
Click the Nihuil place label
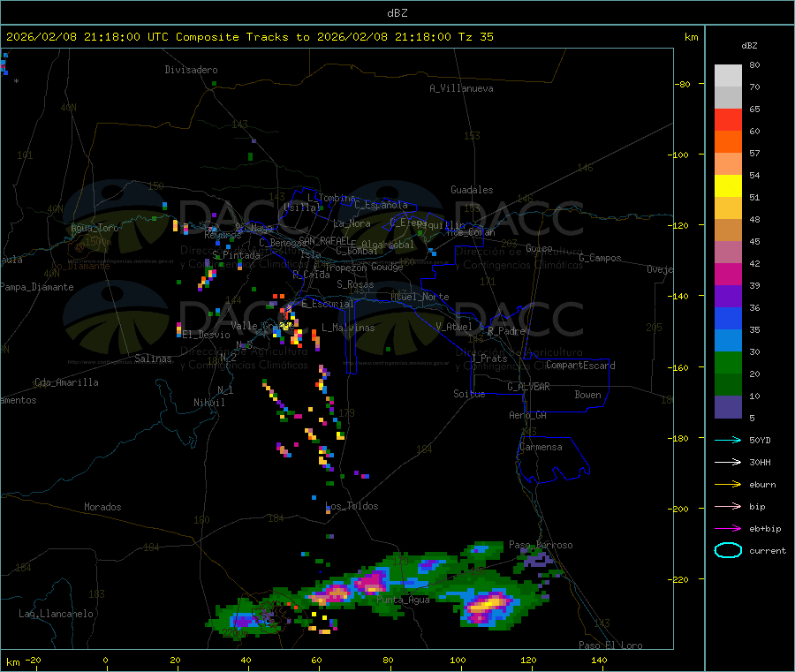209,403
